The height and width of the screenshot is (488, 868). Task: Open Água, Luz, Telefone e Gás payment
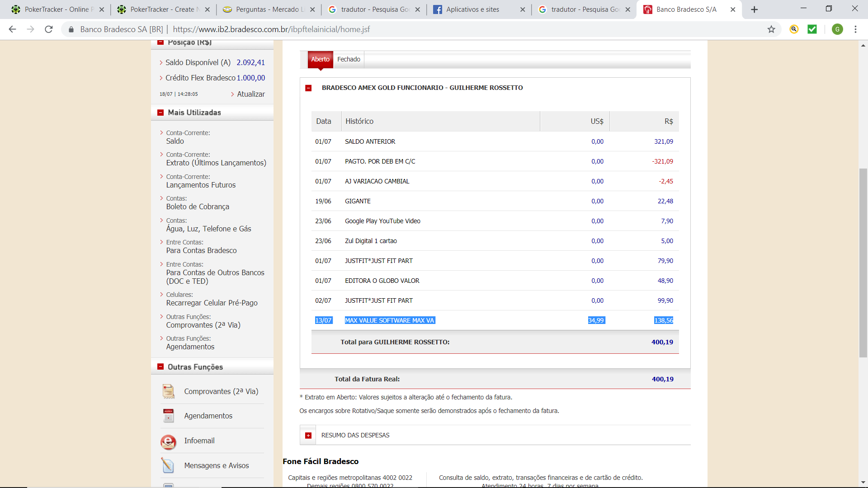(x=208, y=229)
